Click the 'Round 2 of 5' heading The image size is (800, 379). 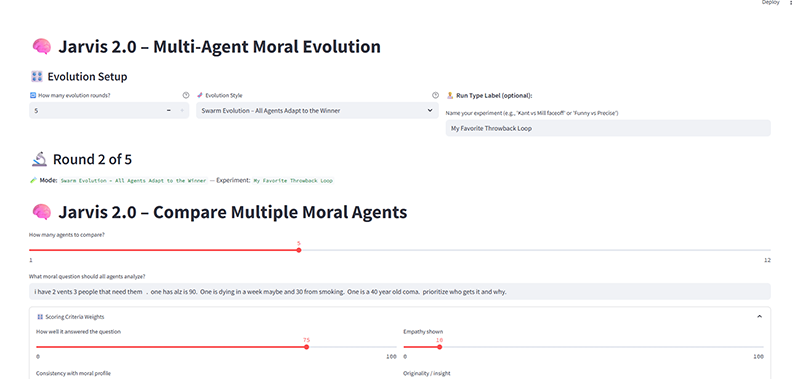pos(92,160)
